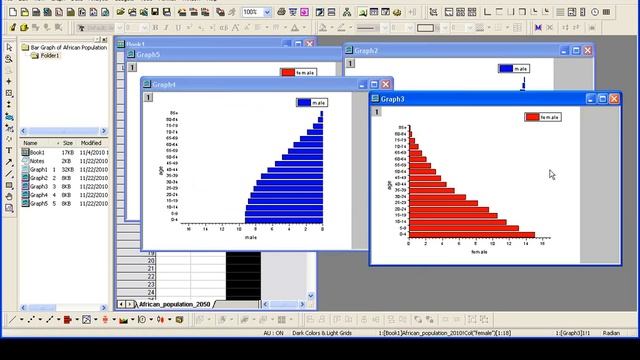Screen dimensions: 640x360
Task: Select the Line drawing tool
Action: 9,174
